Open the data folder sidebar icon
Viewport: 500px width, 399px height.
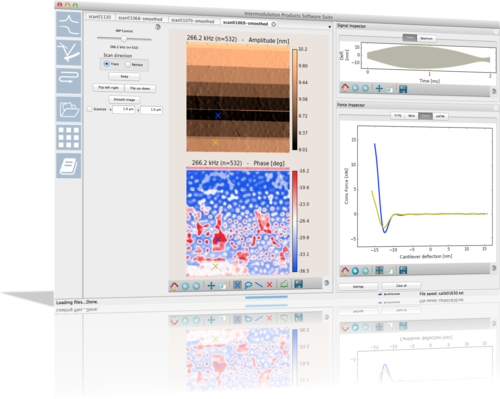pos(69,109)
